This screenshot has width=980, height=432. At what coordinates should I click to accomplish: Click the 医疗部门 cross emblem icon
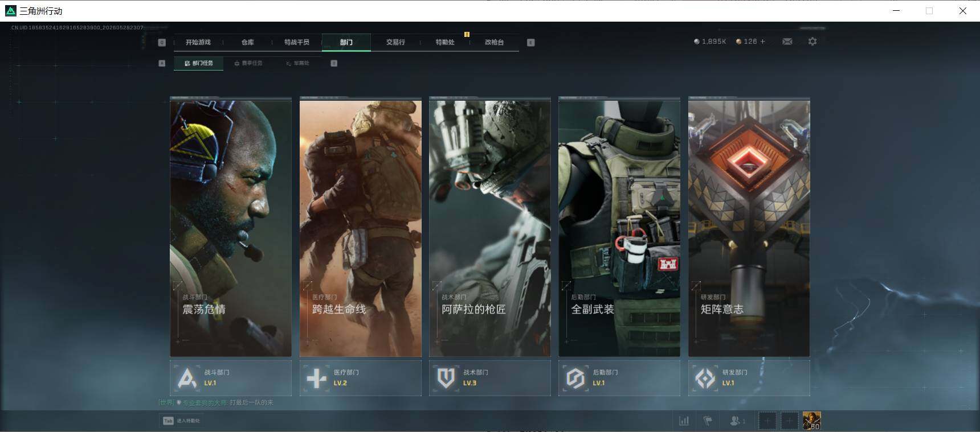pyautogui.click(x=317, y=378)
